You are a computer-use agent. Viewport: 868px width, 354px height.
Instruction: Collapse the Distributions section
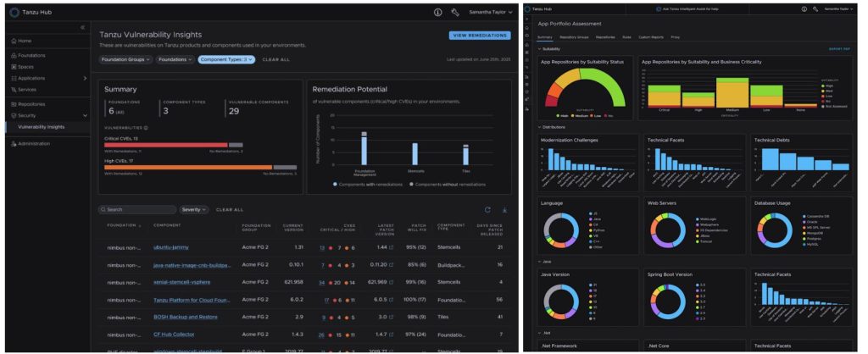(x=540, y=127)
